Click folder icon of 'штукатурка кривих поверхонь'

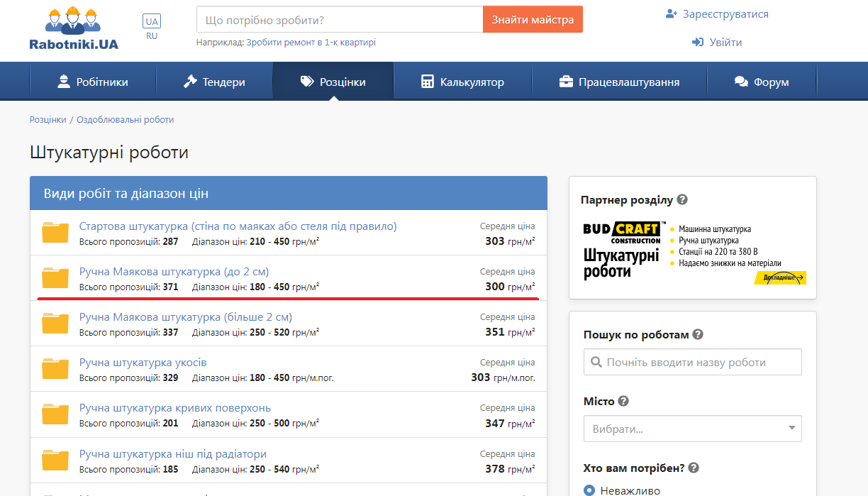55,414
